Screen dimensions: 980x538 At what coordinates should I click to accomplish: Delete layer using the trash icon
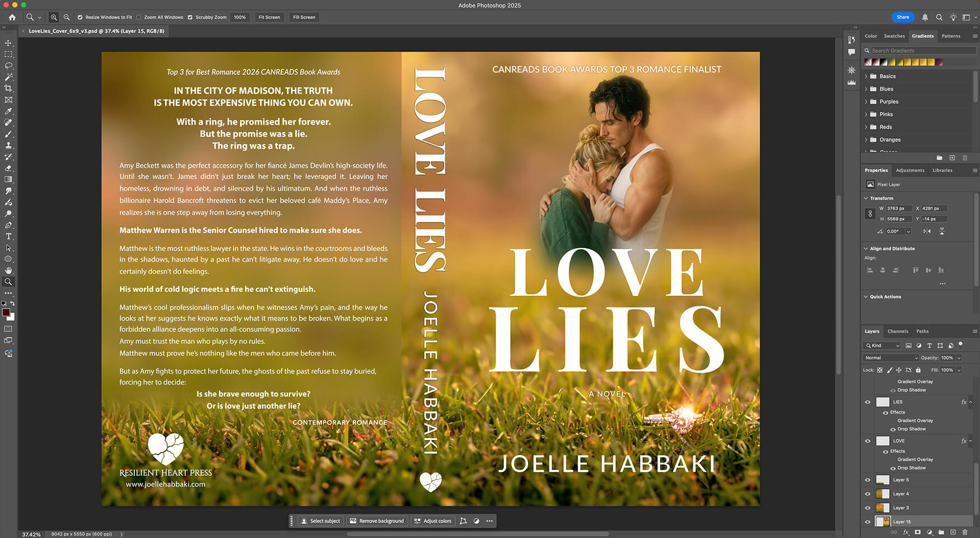(965, 532)
